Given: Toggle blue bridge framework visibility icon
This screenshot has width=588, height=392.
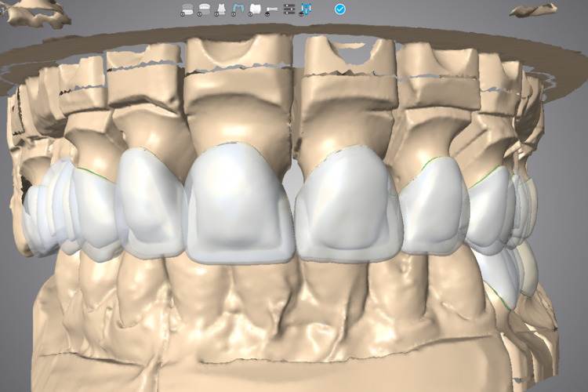Looking at the screenshot, I should pyautogui.click(x=238, y=9).
